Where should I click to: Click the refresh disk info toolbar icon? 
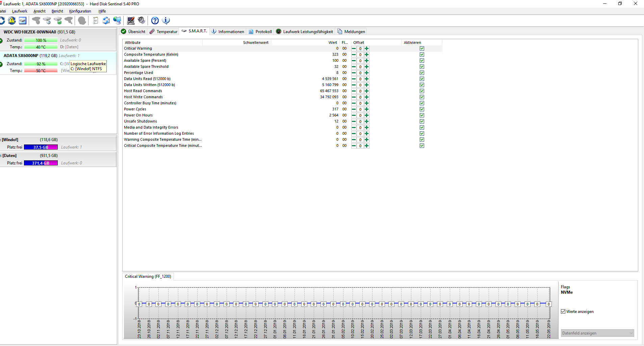click(x=2, y=21)
